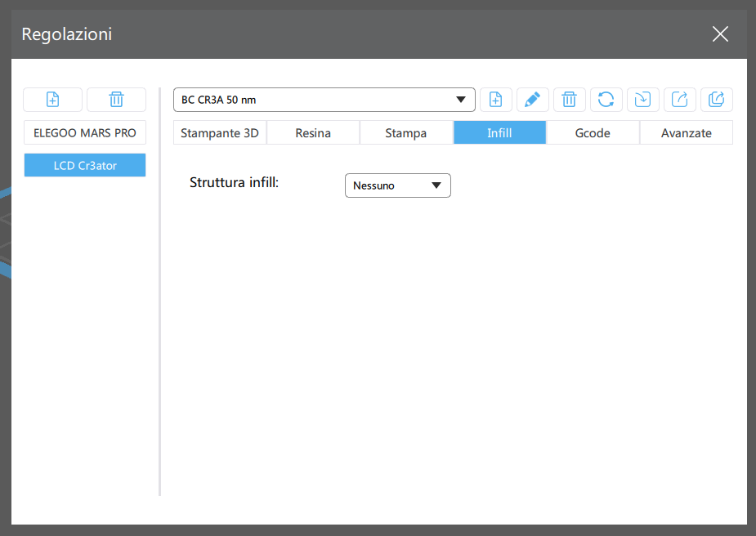Image resolution: width=756 pixels, height=536 pixels.
Task: Select the ELEGOO MARS PRO printer
Action: click(85, 132)
